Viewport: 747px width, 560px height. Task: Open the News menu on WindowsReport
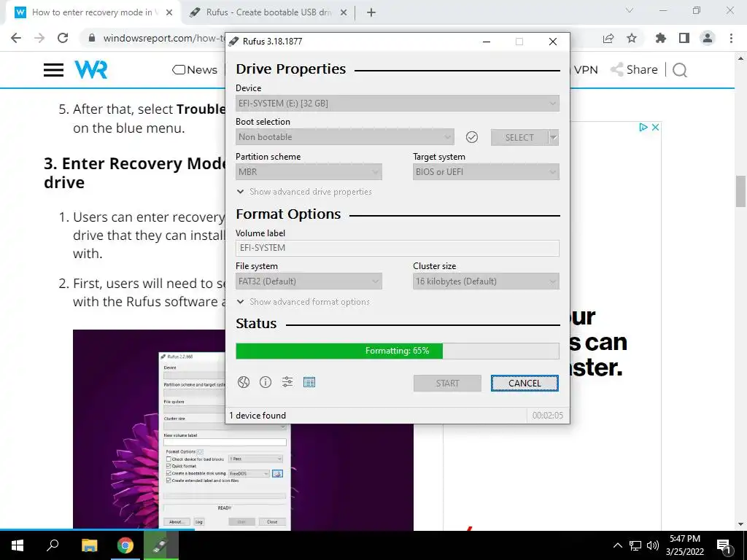coord(195,69)
